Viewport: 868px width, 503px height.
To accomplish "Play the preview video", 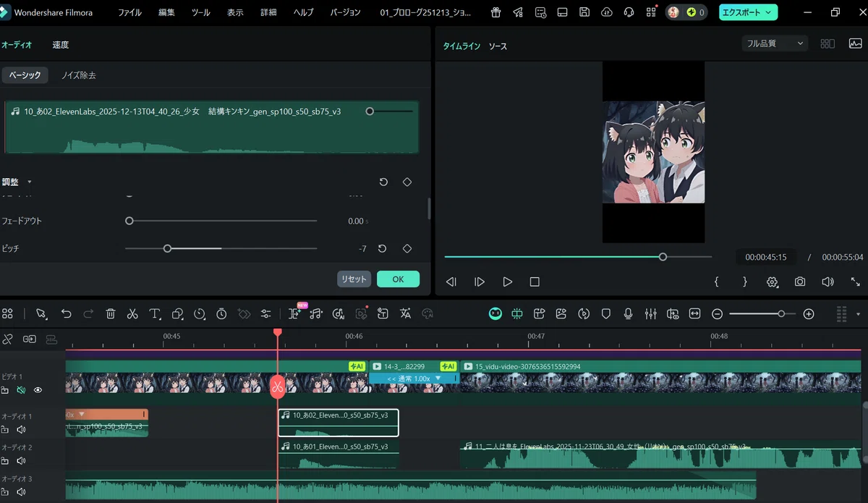I will point(507,282).
